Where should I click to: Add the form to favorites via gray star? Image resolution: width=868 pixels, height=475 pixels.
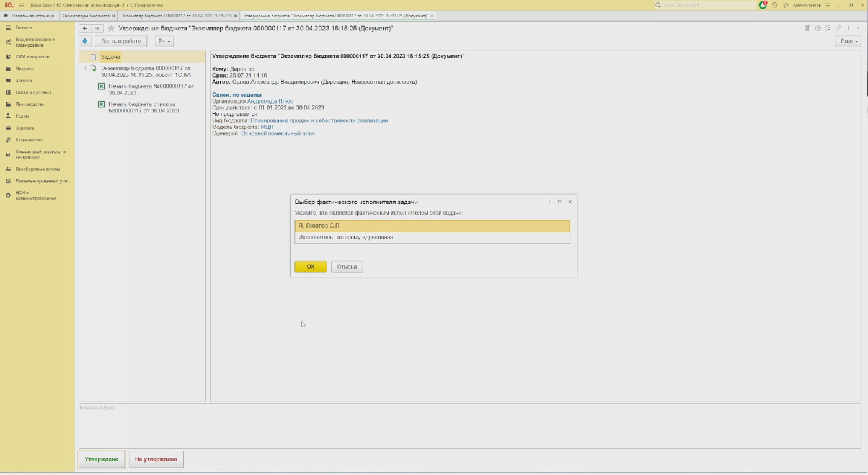click(112, 29)
